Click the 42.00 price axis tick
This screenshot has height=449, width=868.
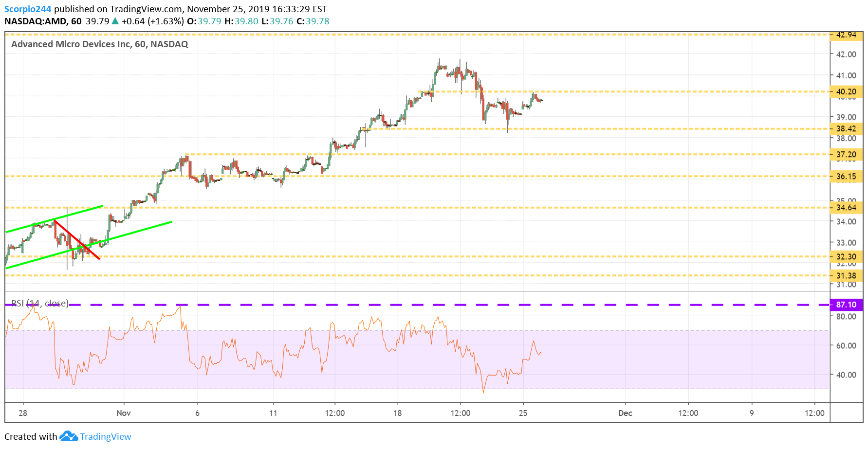tap(846, 54)
